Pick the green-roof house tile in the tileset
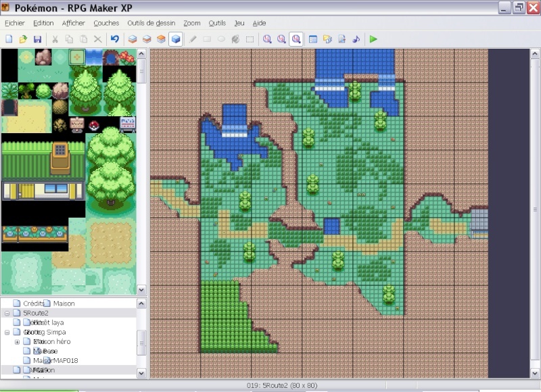The height and width of the screenshot is (392, 541). [43, 170]
